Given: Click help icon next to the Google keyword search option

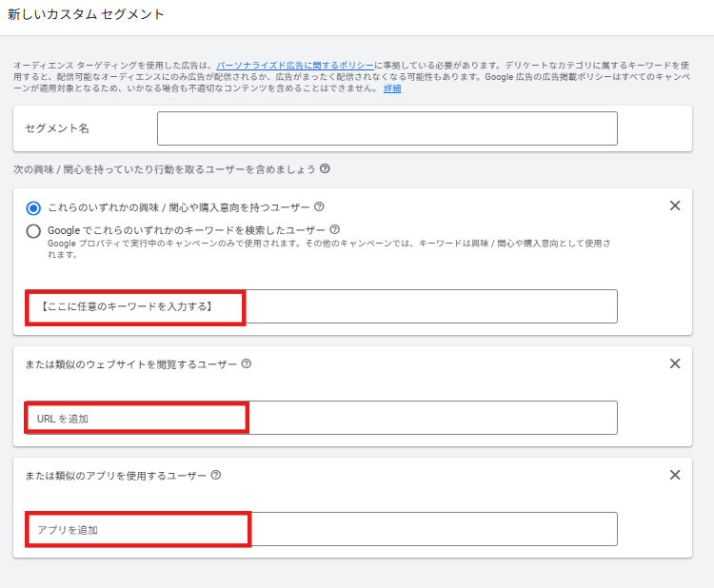Looking at the screenshot, I should click(335, 229).
